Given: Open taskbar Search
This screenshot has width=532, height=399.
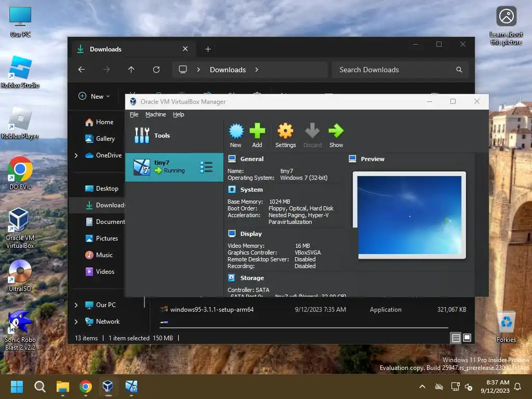Looking at the screenshot, I should (x=39, y=387).
